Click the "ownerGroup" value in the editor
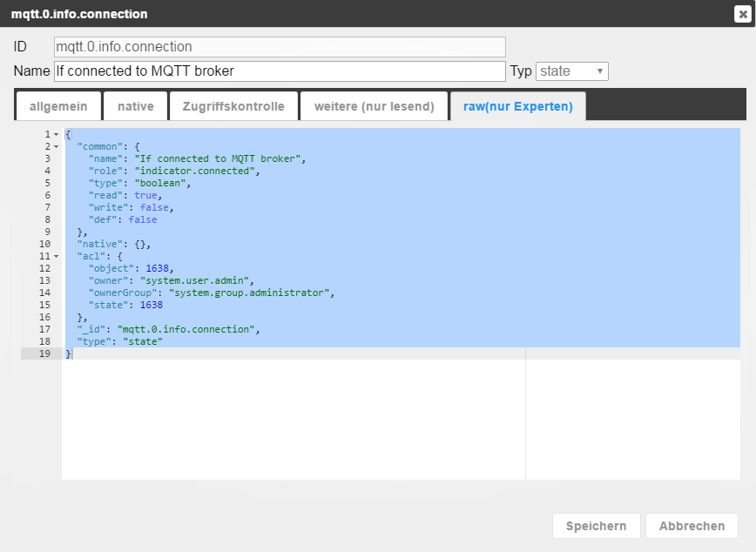The height and width of the screenshot is (552, 756). pyautogui.click(x=249, y=293)
